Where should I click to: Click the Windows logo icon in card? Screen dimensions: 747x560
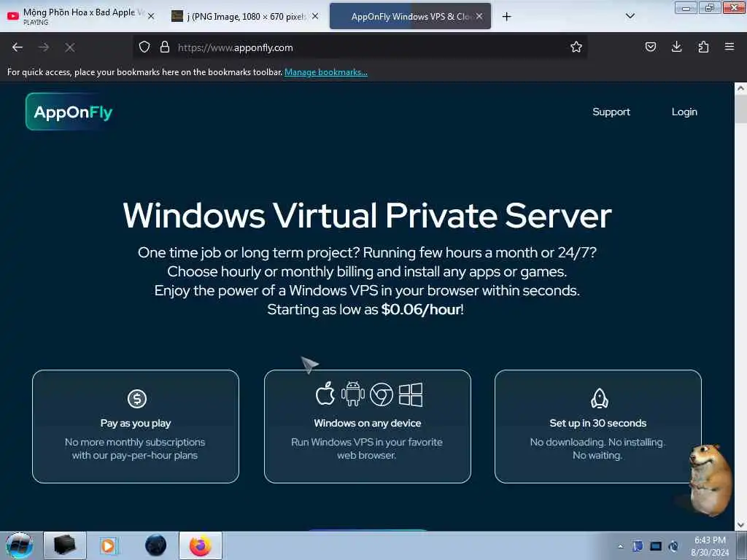coord(411,394)
